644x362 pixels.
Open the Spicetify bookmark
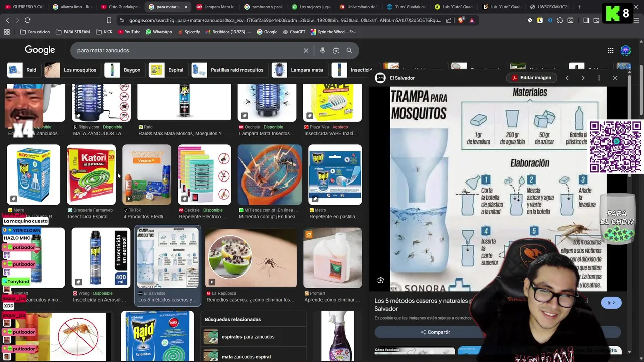tap(188, 32)
